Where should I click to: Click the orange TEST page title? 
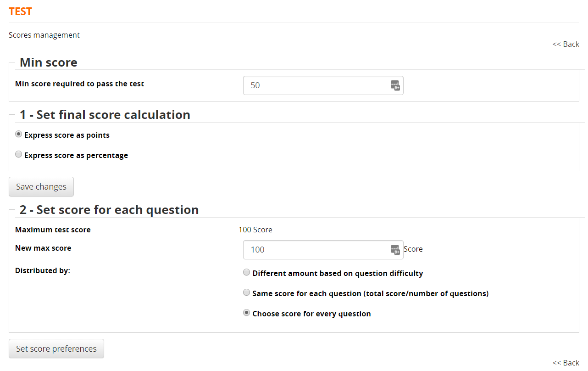(20, 11)
